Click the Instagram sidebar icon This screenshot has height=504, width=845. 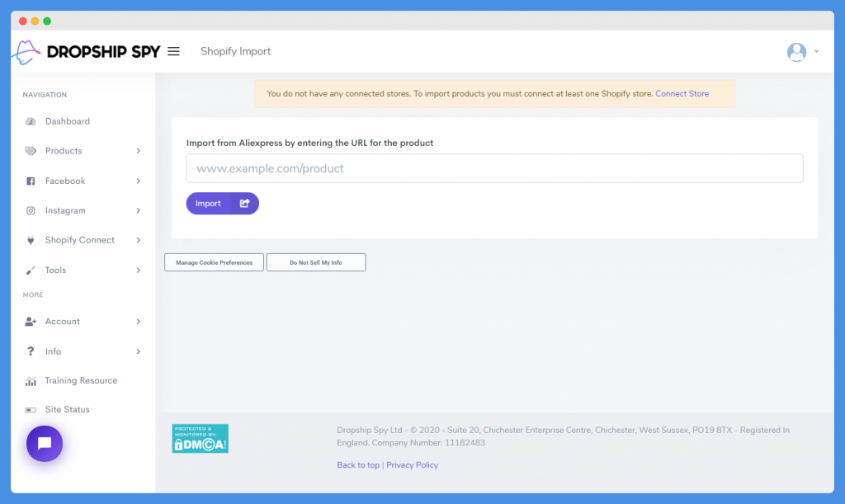(x=31, y=210)
